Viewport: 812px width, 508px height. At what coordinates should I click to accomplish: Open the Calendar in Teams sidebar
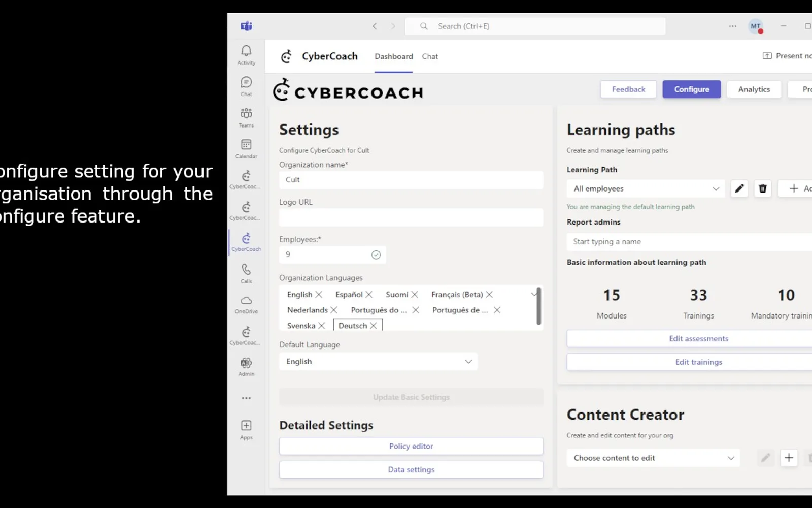246,149
